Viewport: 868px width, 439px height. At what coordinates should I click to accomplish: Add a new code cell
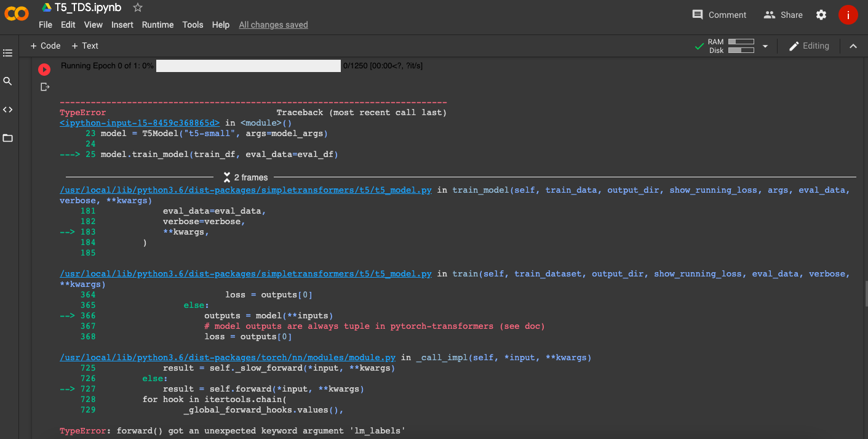pos(45,46)
